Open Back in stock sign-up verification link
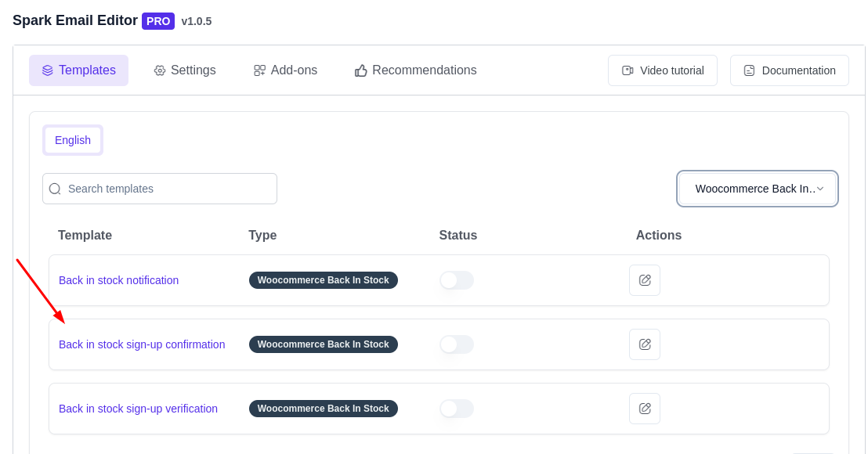The image size is (868, 454). [x=138, y=409]
